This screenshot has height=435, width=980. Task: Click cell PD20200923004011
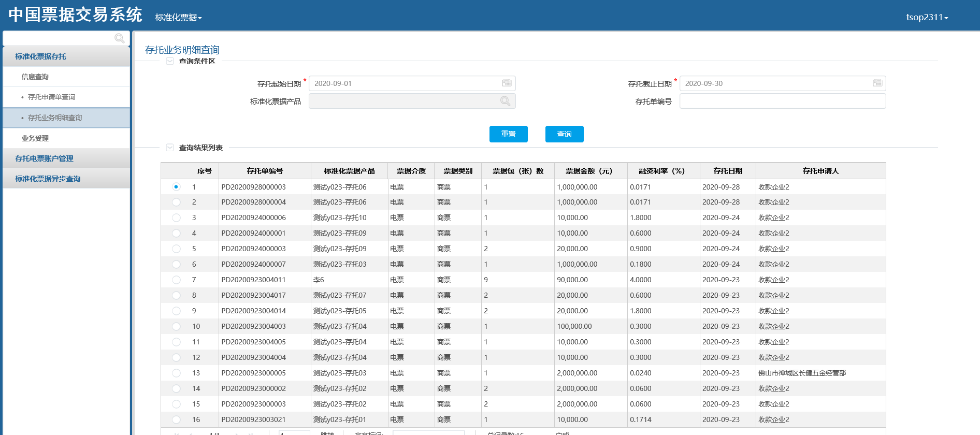tap(254, 280)
